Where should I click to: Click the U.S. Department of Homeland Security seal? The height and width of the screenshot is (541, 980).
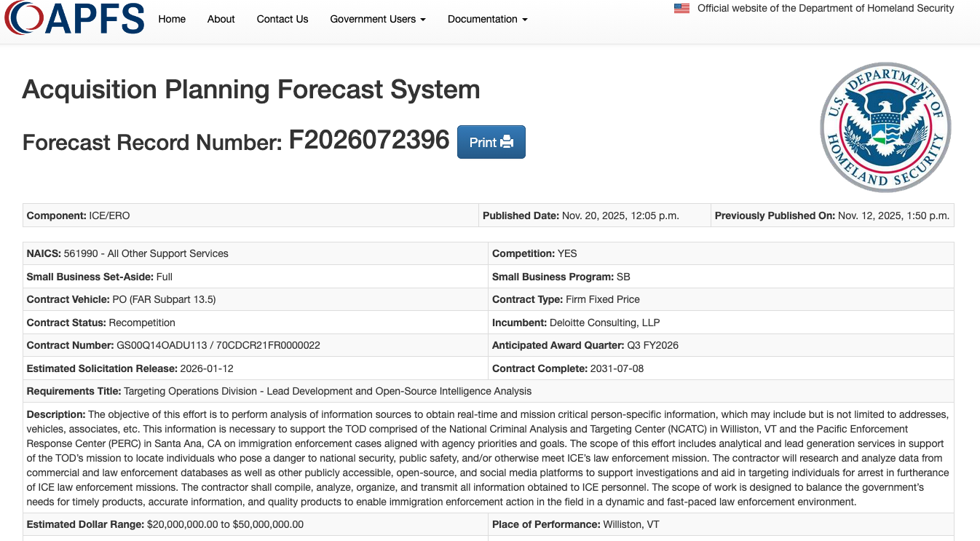click(885, 127)
